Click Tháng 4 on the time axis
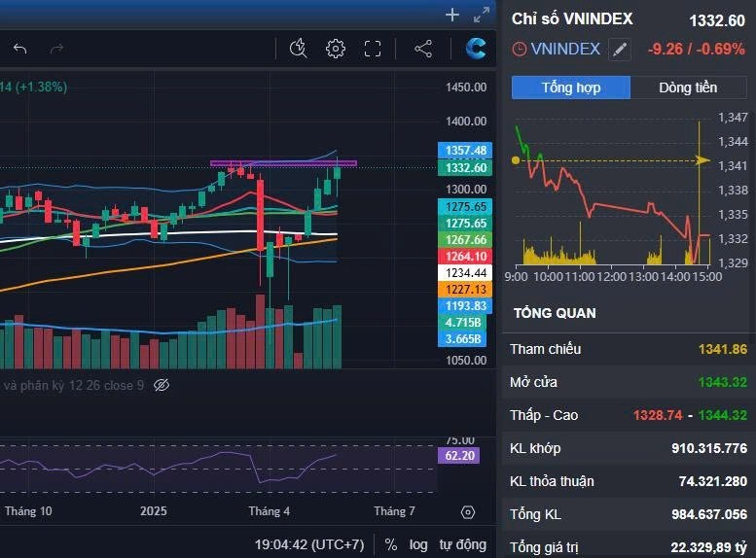This screenshot has height=558, width=756. tap(270, 511)
